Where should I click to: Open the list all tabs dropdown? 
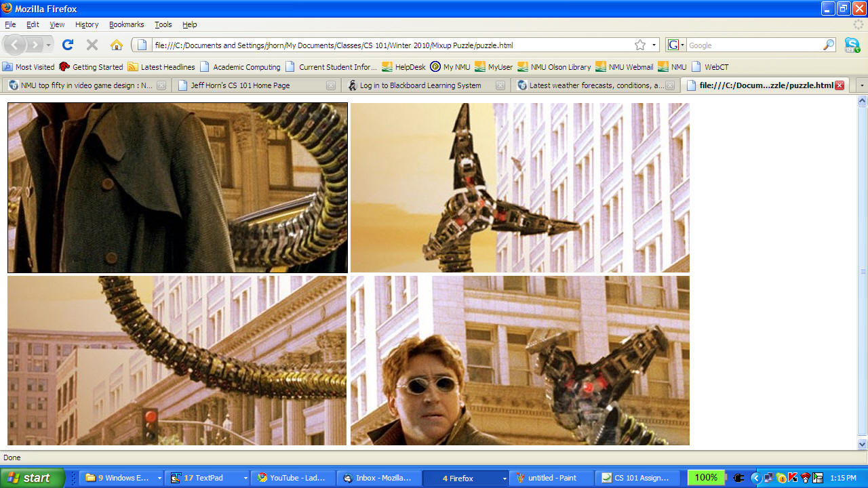(x=861, y=85)
